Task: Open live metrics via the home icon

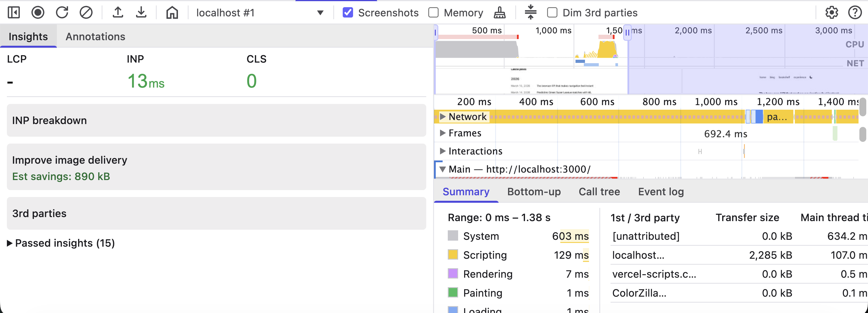Action: (172, 12)
